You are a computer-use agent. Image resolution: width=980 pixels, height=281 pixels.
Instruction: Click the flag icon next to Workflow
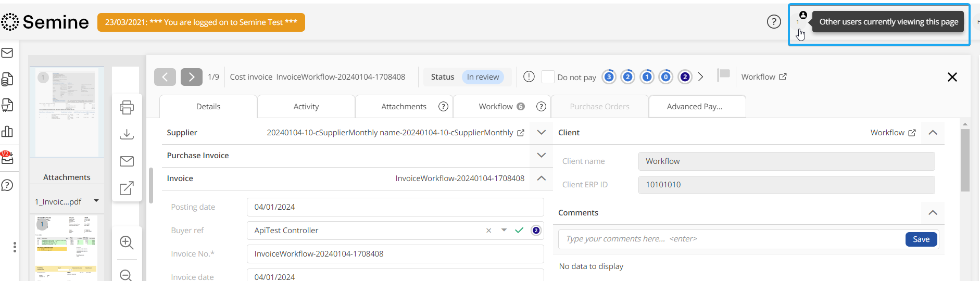click(723, 75)
